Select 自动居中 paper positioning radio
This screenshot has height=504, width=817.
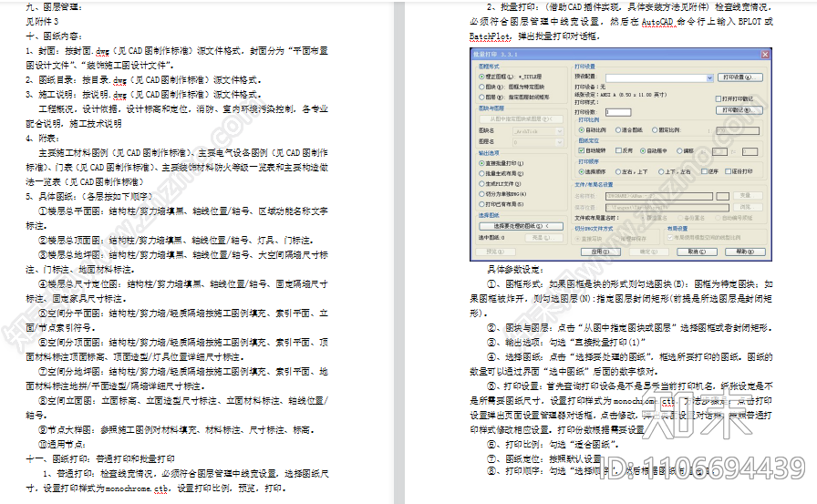click(643, 151)
